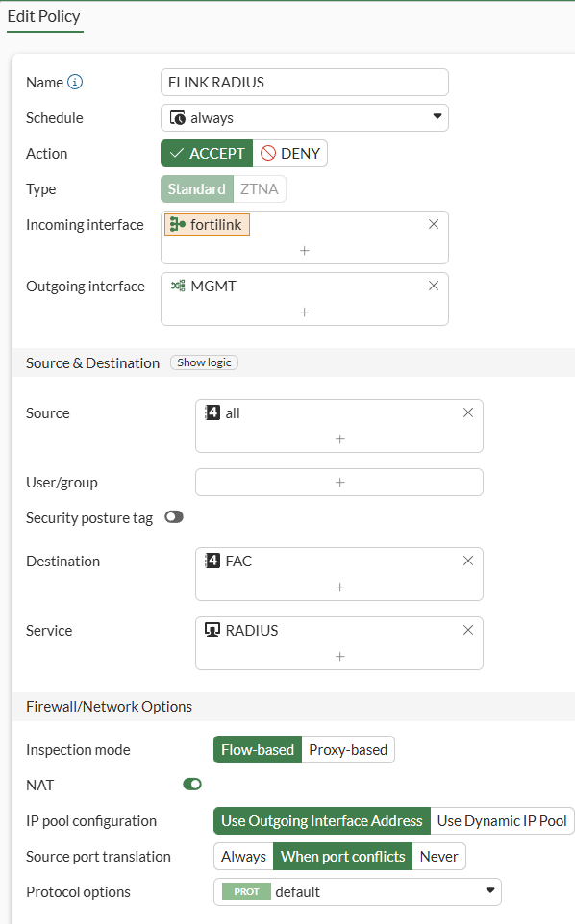Click the ACCEPT checkmark icon

[x=177, y=153]
